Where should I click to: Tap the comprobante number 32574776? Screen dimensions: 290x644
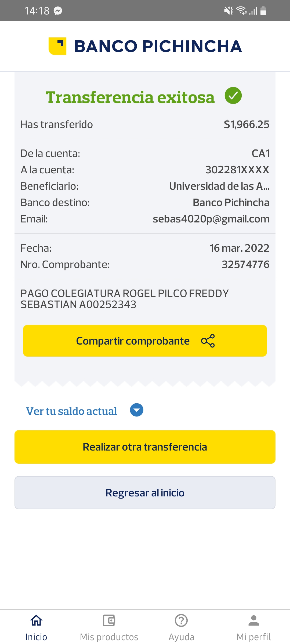pyautogui.click(x=245, y=265)
